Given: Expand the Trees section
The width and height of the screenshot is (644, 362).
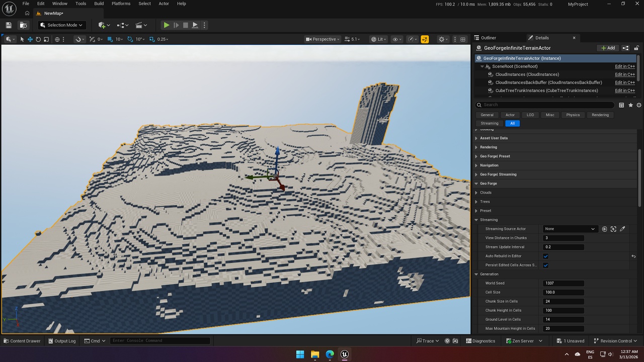Looking at the screenshot, I should 476,202.
